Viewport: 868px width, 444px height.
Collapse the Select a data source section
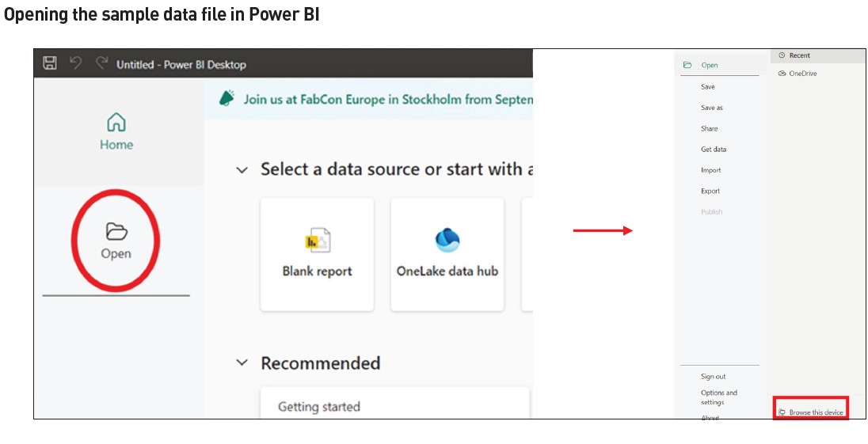[242, 169]
